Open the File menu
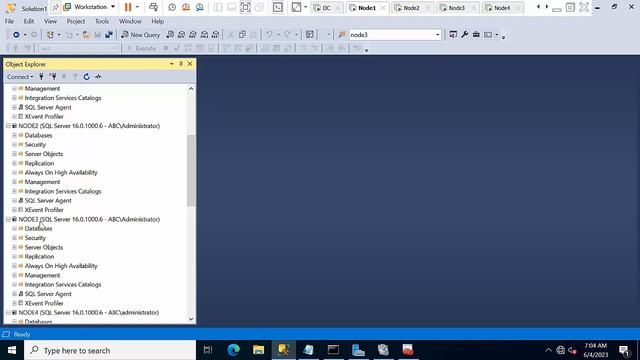 coord(9,21)
